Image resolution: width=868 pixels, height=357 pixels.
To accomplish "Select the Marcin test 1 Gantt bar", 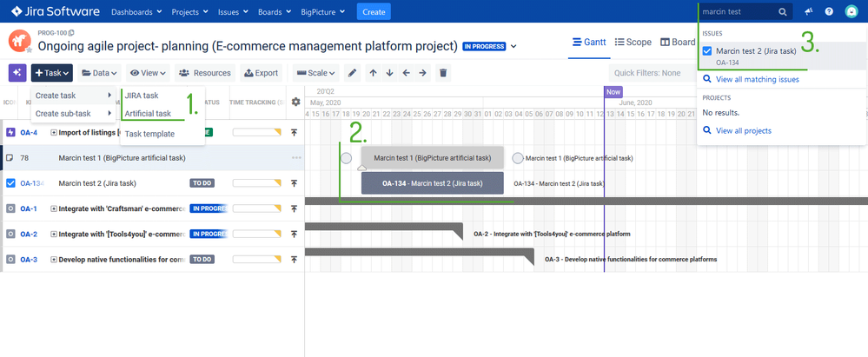I will click(x=433, y=158).
